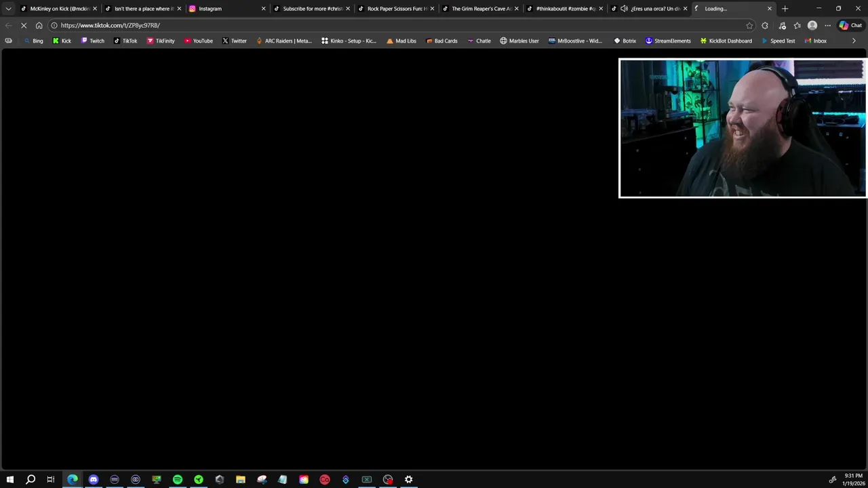Stop loading the page
Image resolution: width=868 pixels, height=488 pixels.
tap(23, 25)
